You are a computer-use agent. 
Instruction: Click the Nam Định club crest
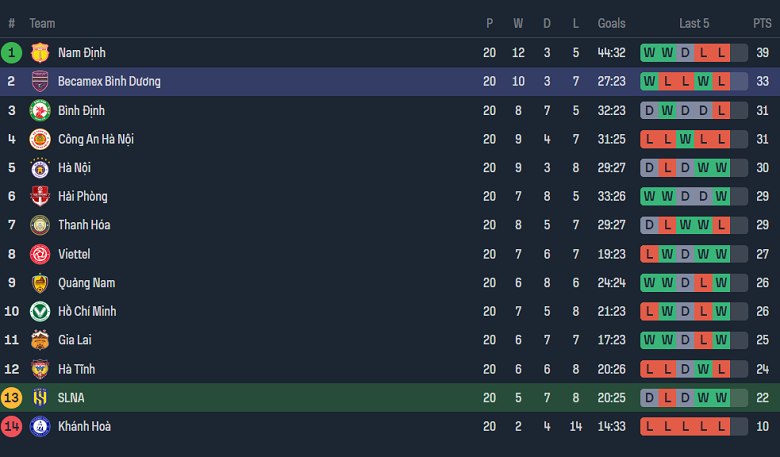pyautogui.click(x=40, y=53)
